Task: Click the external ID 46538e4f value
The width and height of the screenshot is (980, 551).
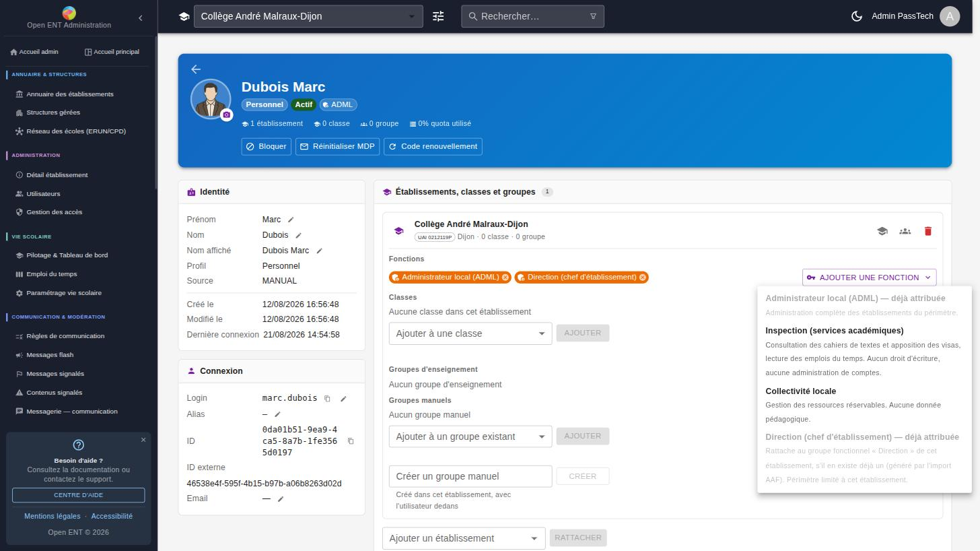Action: [x=264, y=484]
